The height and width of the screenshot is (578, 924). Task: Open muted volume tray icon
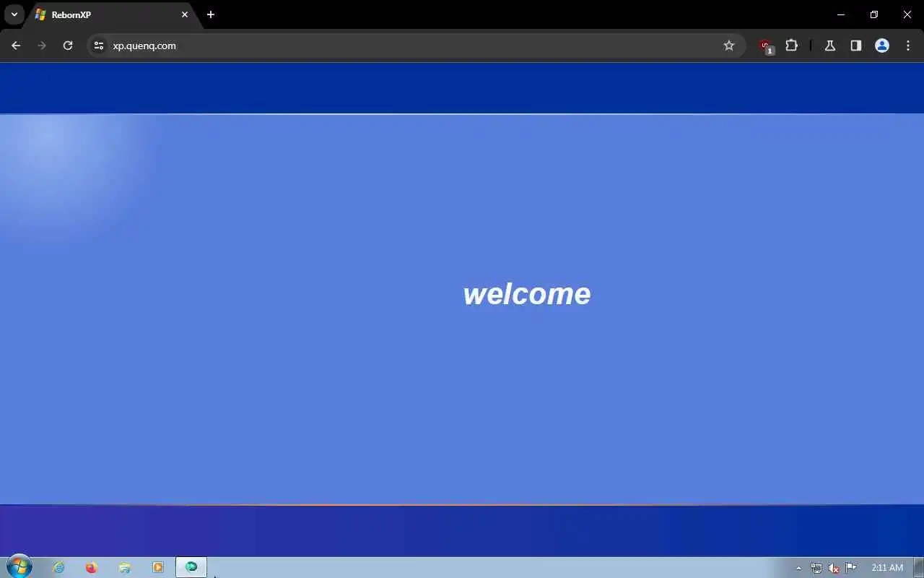click(x=834, y=568)
